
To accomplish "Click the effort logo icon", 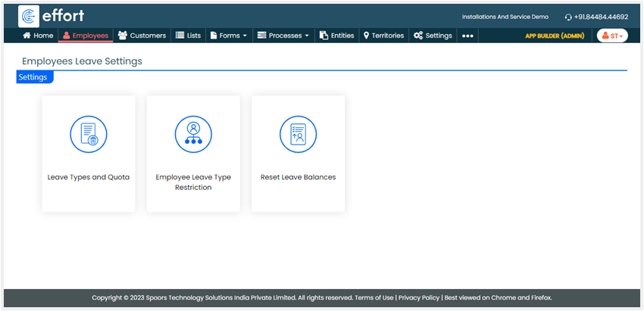I will click(x=29, y=16).
